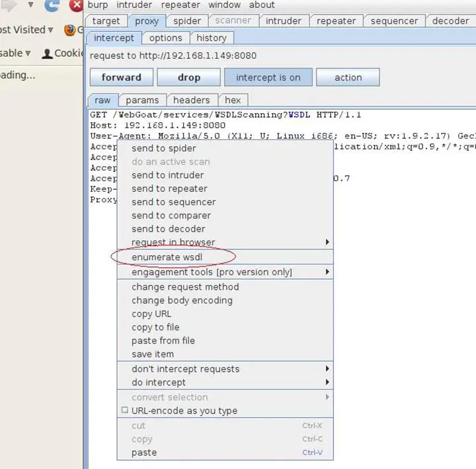Click the Cookies person icon

pos(47,54)
